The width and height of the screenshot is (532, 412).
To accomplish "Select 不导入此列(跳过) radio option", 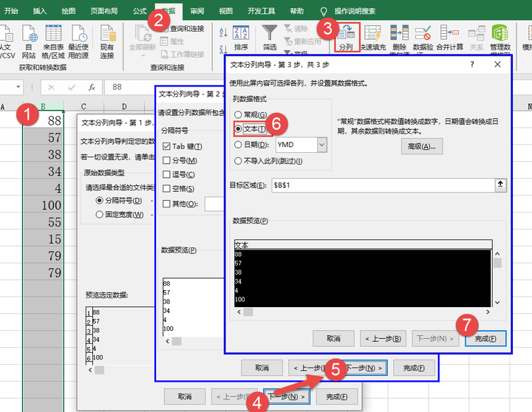I will coord(238,161).
